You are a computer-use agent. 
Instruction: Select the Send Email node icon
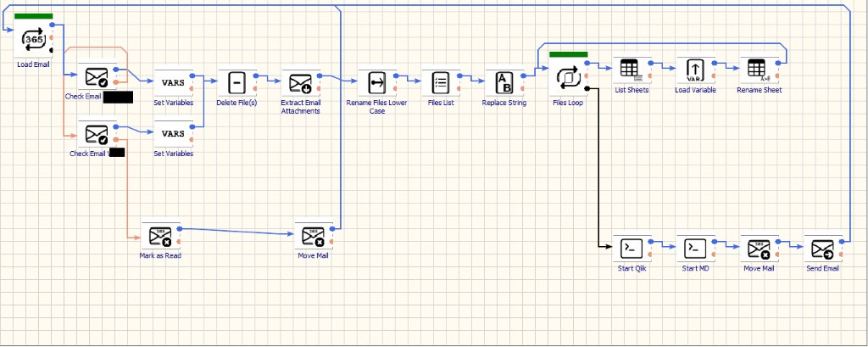click(822, 249)
